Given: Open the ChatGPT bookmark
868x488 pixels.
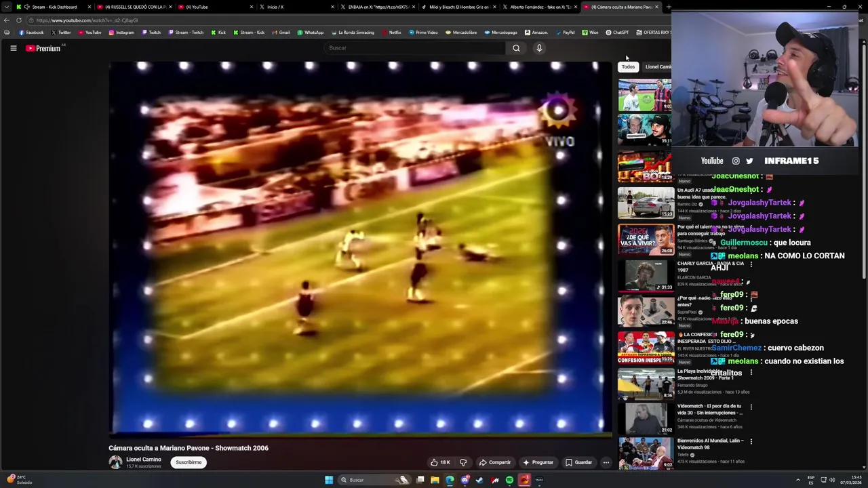Looking at the screenshot, I should click(x=617, y=33).
